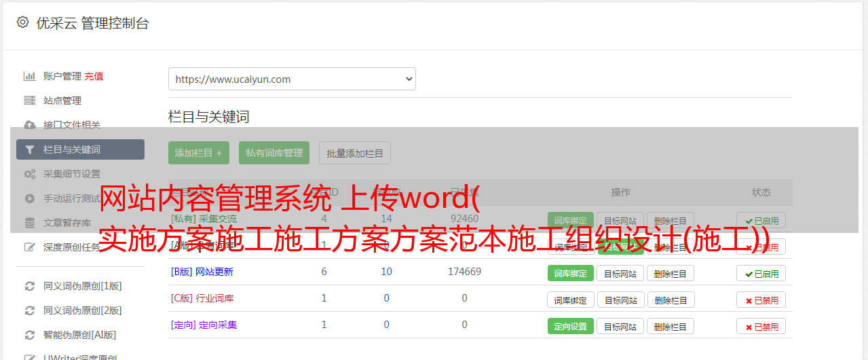Click the refresh icon for 同义词伪原创[2版]

(x=30, y=310)
